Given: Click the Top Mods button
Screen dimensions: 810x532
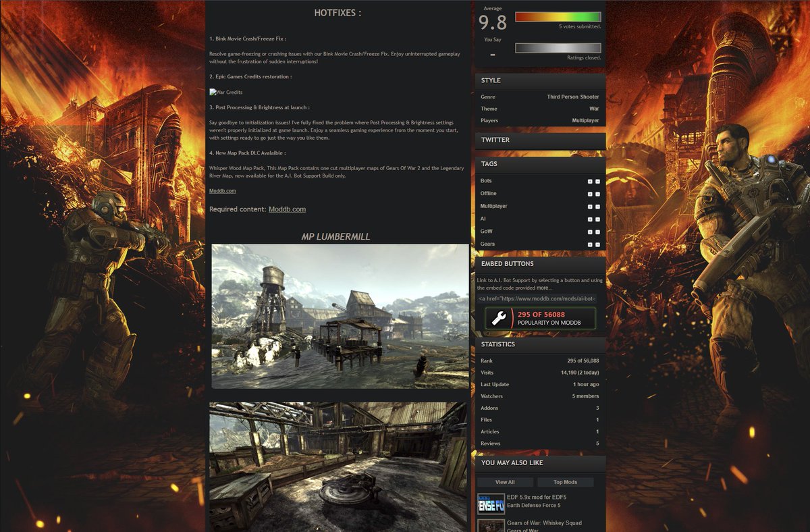Looking at the screenshot, I should pyautogui.click(x=566, y=482).
